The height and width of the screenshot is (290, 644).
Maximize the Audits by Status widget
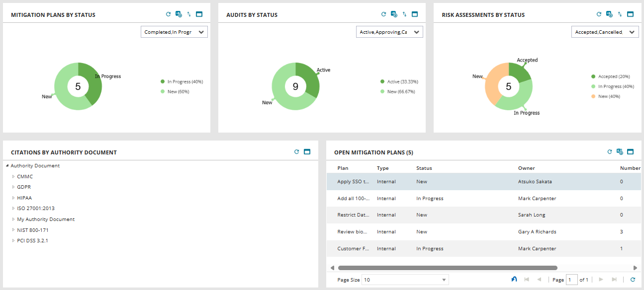[414, 14]
